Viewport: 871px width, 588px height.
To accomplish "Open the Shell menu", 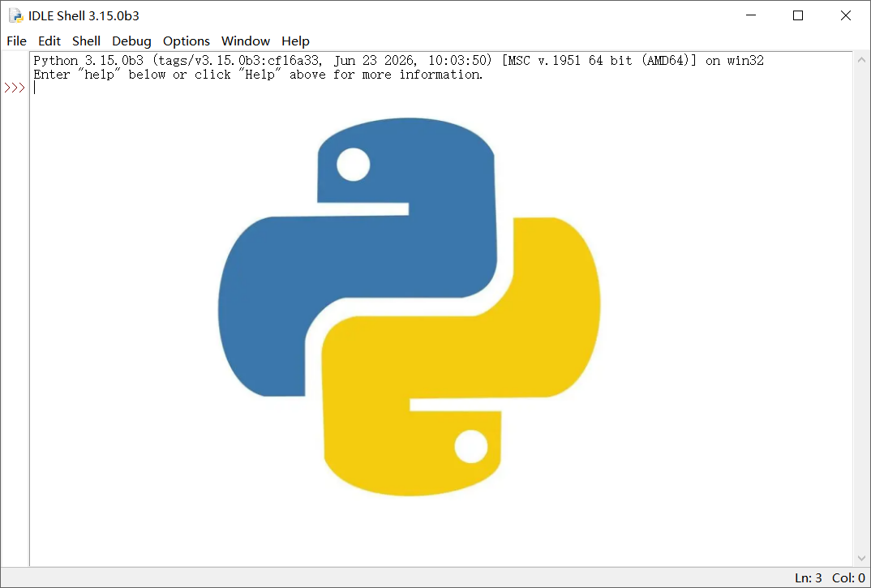I will (86, 41).
